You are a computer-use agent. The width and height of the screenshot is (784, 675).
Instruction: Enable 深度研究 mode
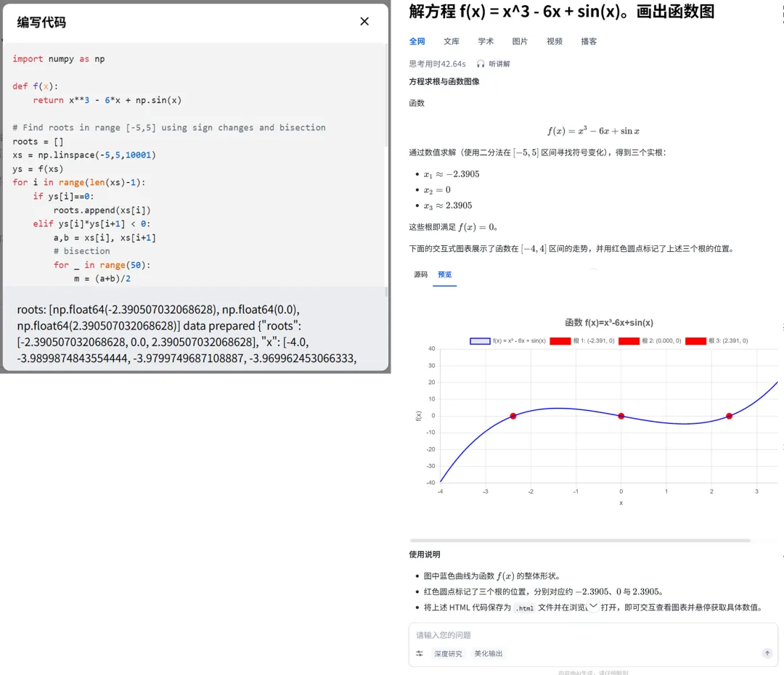(448, 653)
